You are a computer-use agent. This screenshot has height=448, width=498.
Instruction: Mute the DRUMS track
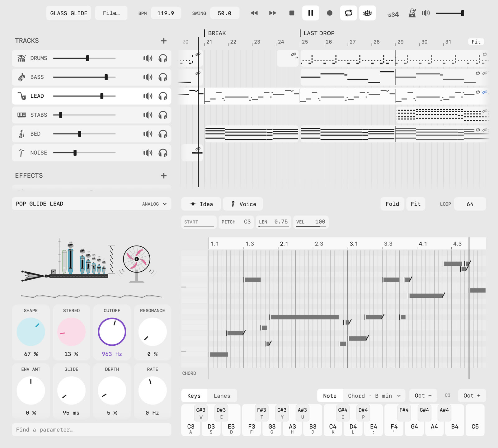148,58
